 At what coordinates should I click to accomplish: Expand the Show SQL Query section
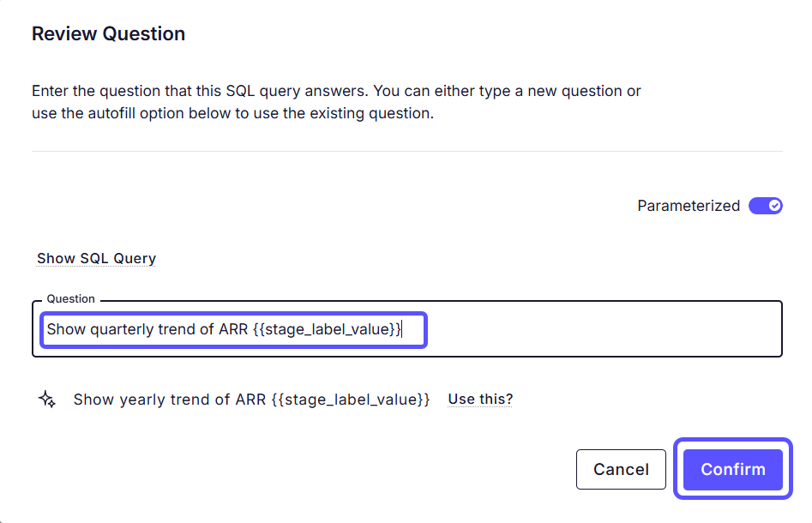point(96,258)
